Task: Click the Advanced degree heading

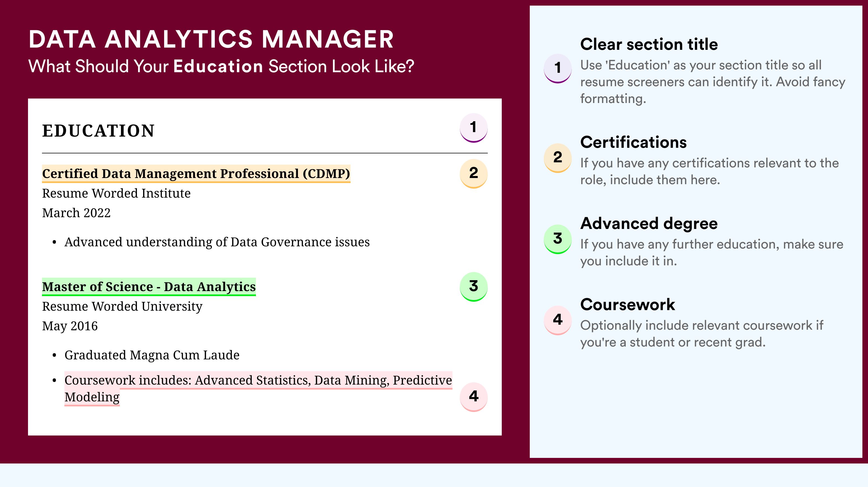Action: tap(649, 224)
